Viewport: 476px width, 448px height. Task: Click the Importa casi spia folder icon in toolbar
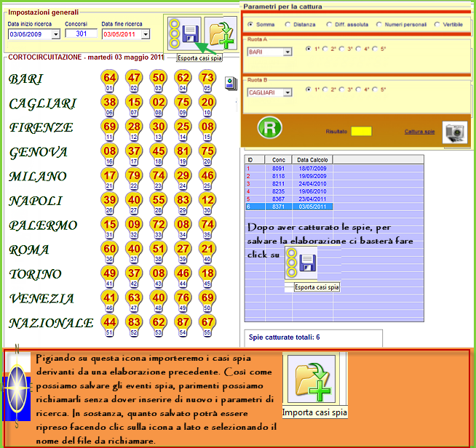[x=221, y=33]
